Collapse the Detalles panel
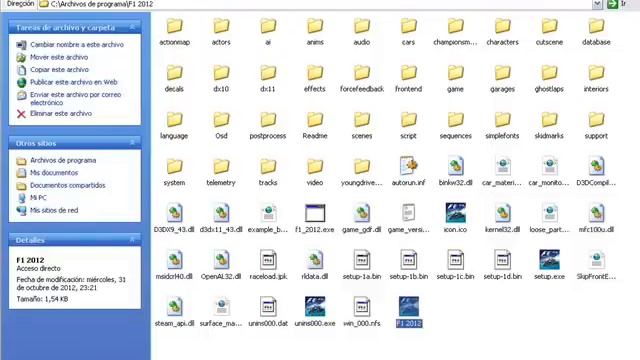The width and height of the screenshot is (640, 360). coord(132,240)
